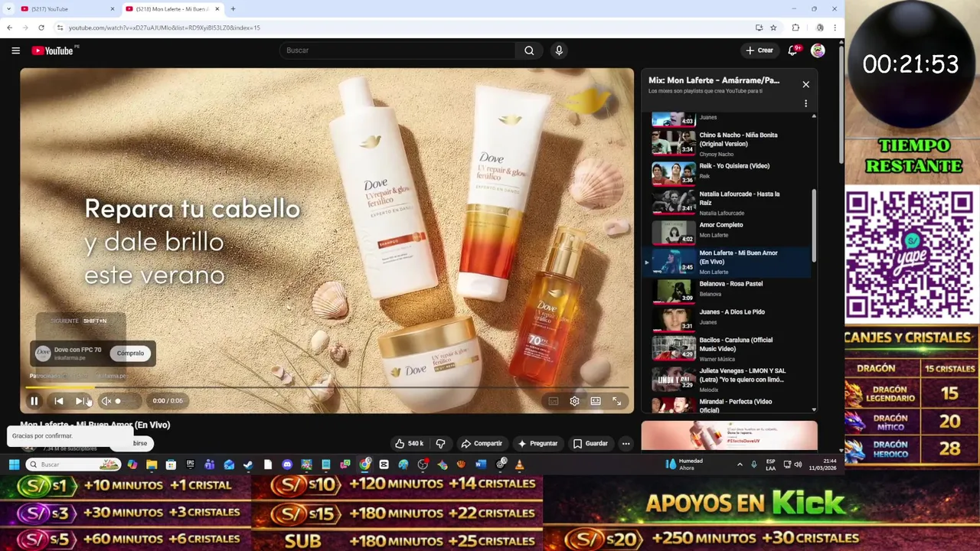This screenshot has height=551, width=980.
Task: Seek on the video progress bar
Action: [327, 388]
